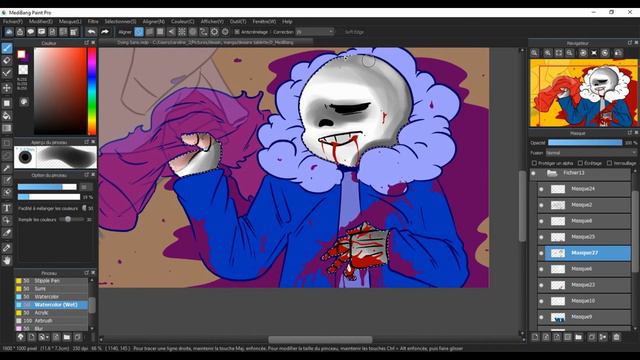640x360 pixels.
Task: Toggle visibility of Masque9 layer
Action: tap(541, 317)
